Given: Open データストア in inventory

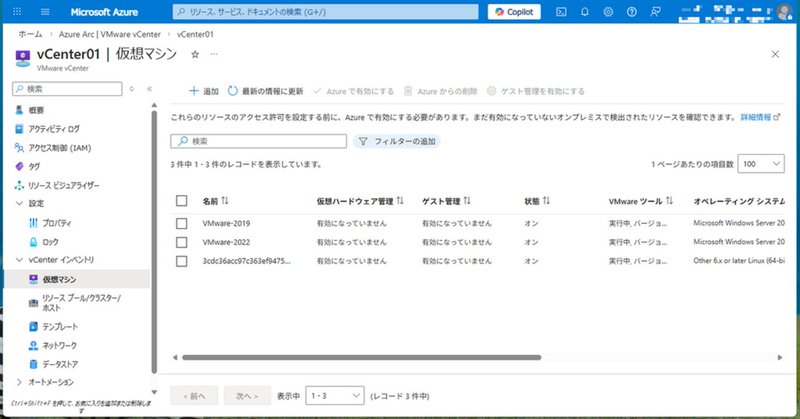Looking at the screenshot, I should point(60,364).
